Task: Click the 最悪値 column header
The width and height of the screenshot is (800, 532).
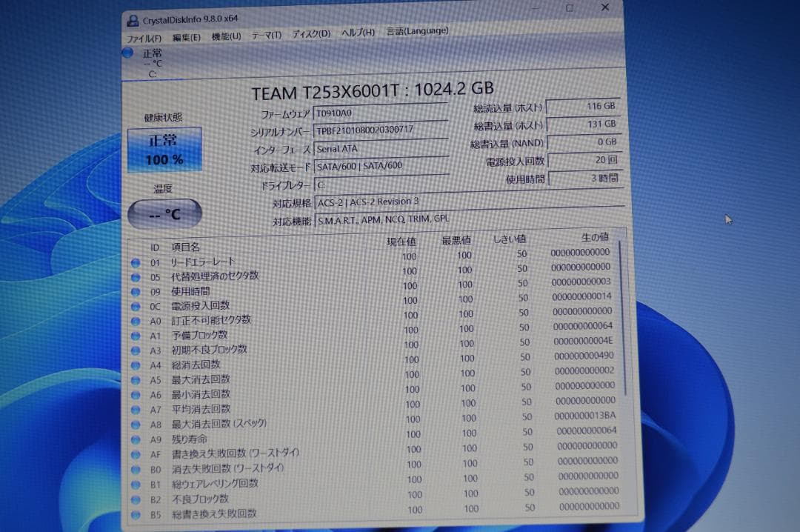Action: point(456,240)
